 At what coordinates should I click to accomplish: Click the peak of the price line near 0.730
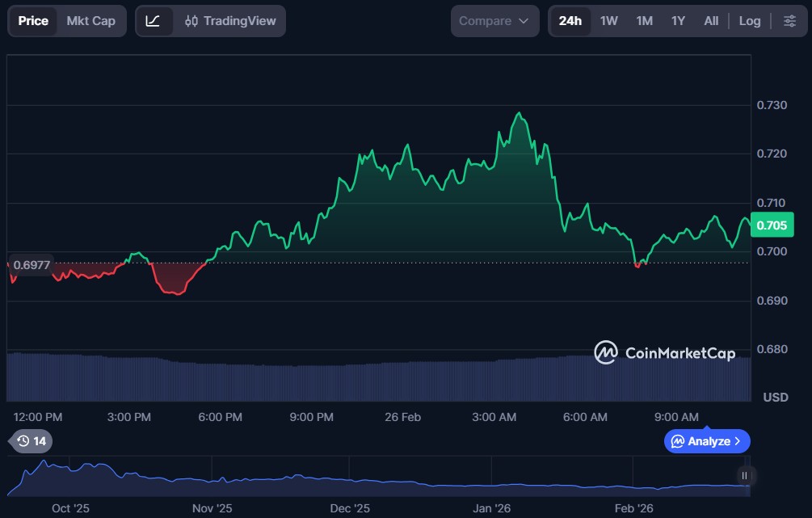[519, 113]
